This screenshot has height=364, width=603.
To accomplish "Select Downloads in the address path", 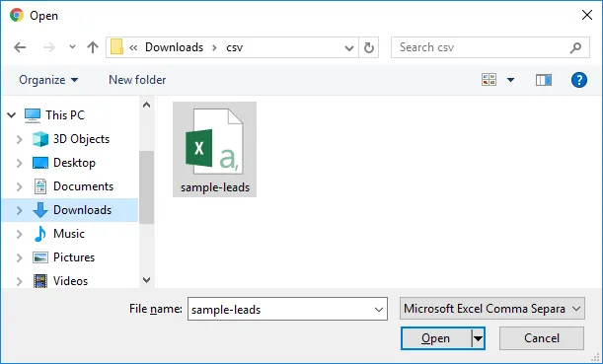I will [174, 47].
